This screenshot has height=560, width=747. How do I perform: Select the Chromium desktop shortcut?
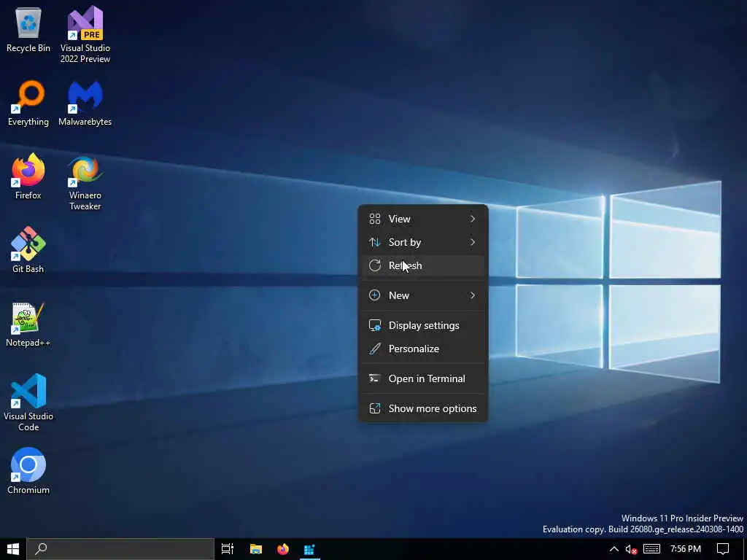click(x=28, y=472)
